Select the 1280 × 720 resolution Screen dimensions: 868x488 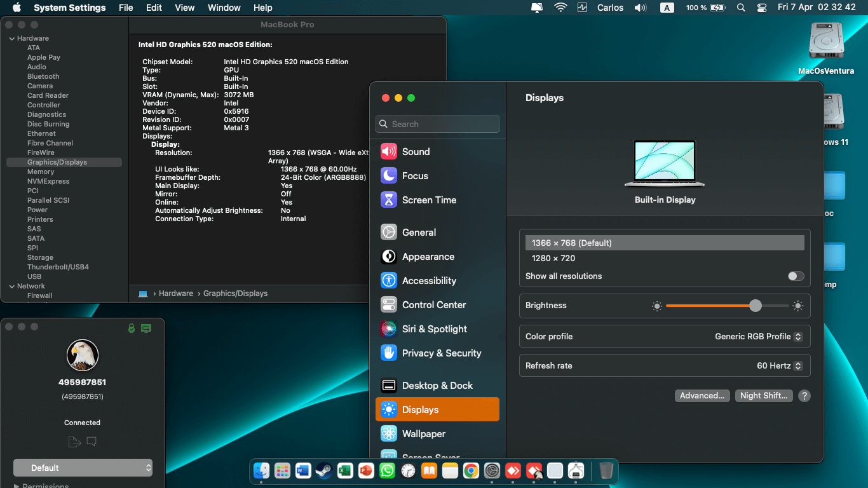(x=665, y=259)
